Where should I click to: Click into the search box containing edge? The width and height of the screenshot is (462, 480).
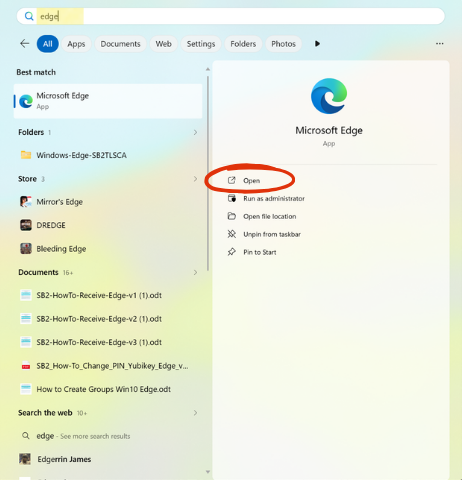tap(231, 16)
